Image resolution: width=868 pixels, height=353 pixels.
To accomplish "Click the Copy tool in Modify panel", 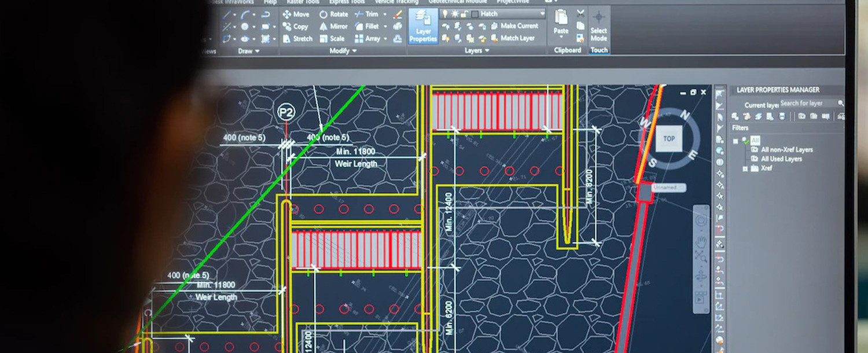I will coord(295,27).
